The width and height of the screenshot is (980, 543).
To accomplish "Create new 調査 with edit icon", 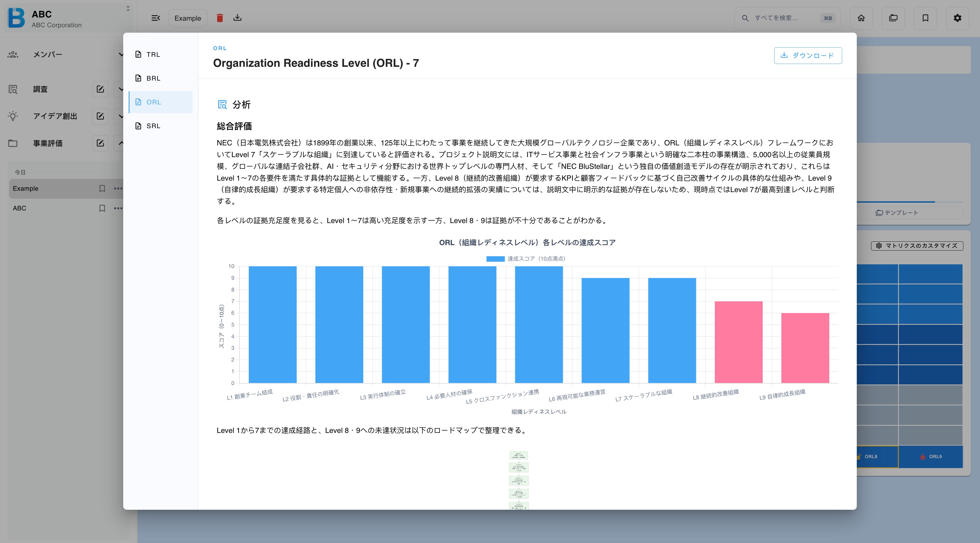I will 100,89.
